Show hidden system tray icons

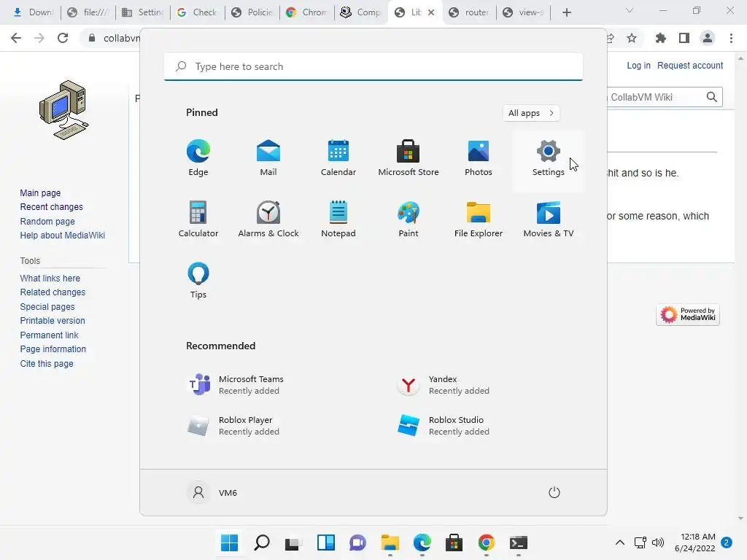(620, 542)
